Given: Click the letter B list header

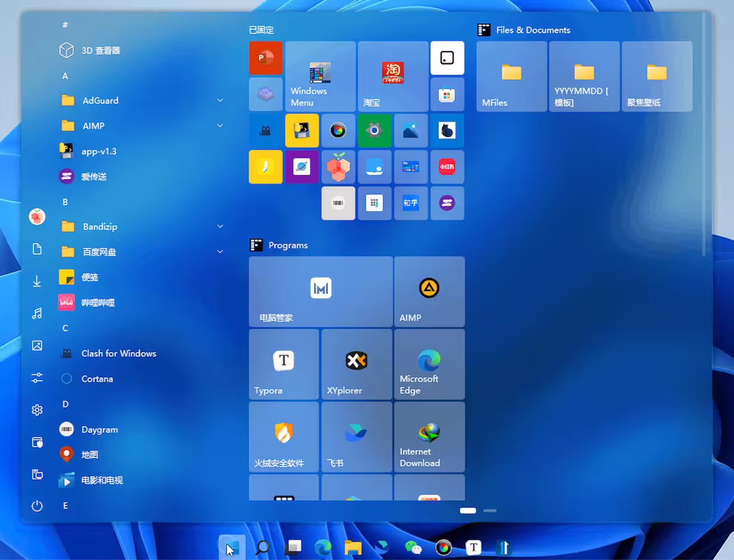Looking at the screenshot, I should (x=65, y=202).
